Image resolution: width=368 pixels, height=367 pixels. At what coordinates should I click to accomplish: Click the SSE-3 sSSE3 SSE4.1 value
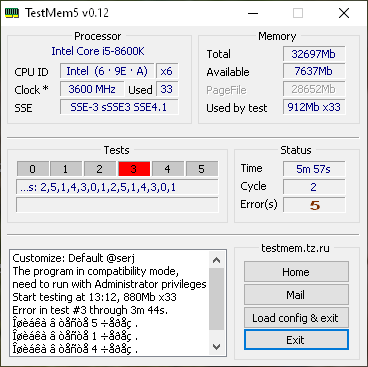(119, 107)
